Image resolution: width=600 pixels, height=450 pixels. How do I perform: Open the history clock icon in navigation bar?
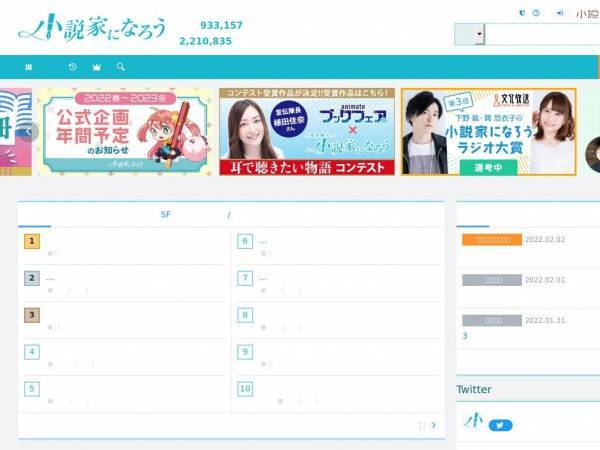tap(72, 67)
